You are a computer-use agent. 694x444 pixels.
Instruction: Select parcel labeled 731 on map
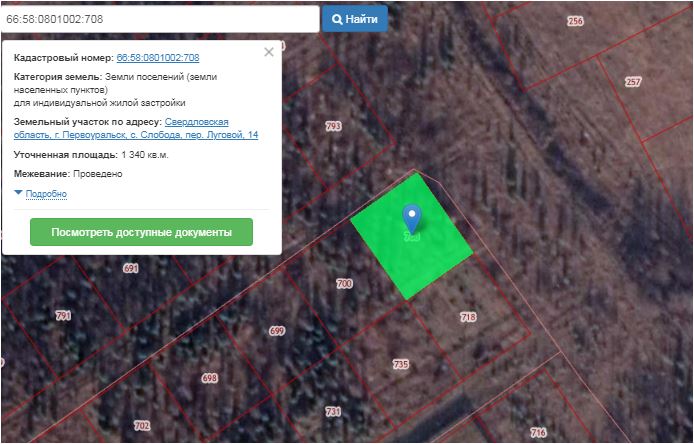tap(333, 411)
